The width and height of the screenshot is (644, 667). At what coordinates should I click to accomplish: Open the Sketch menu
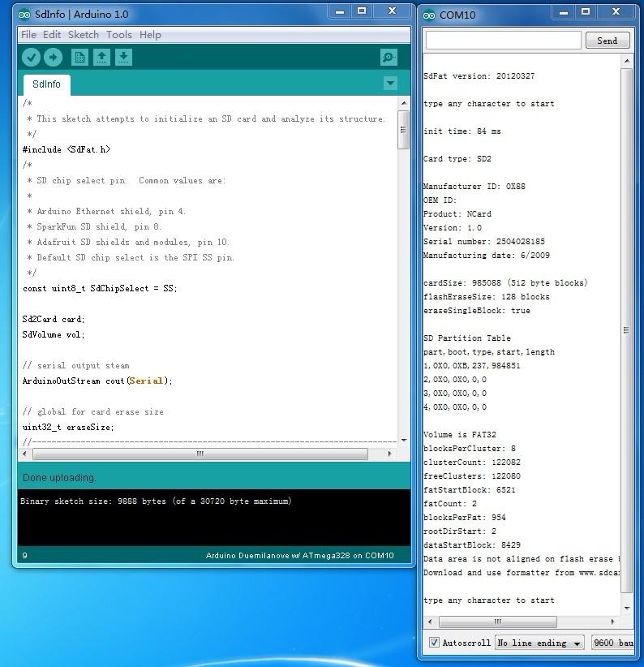(x=84, y=34)
